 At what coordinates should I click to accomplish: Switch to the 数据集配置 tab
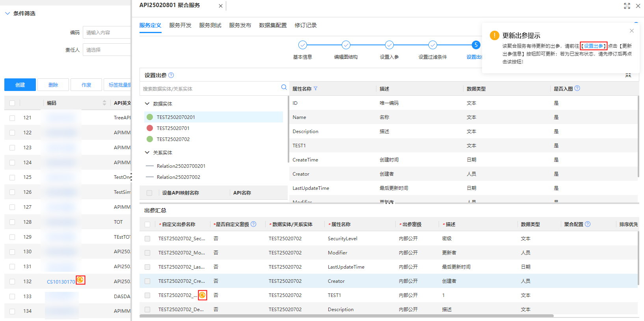(273, 25)
